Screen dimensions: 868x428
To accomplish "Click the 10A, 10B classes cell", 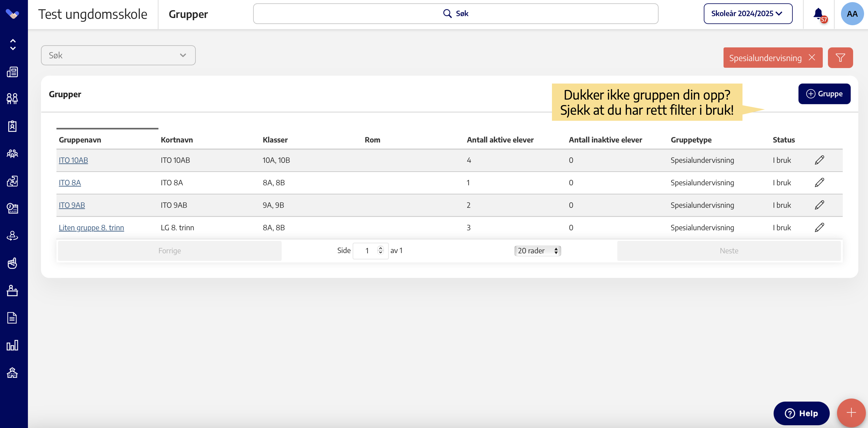I will click(x=276, y=160).
